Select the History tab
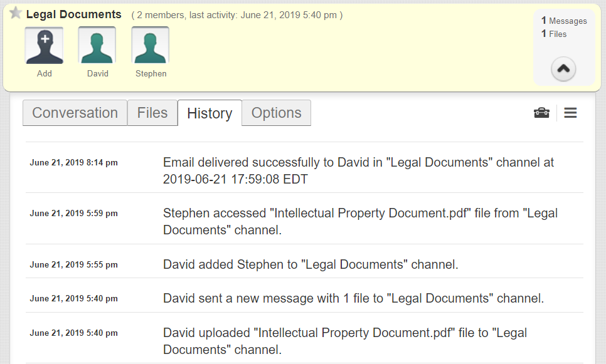The height and width of the screenshot is (364, 606). 210,113
